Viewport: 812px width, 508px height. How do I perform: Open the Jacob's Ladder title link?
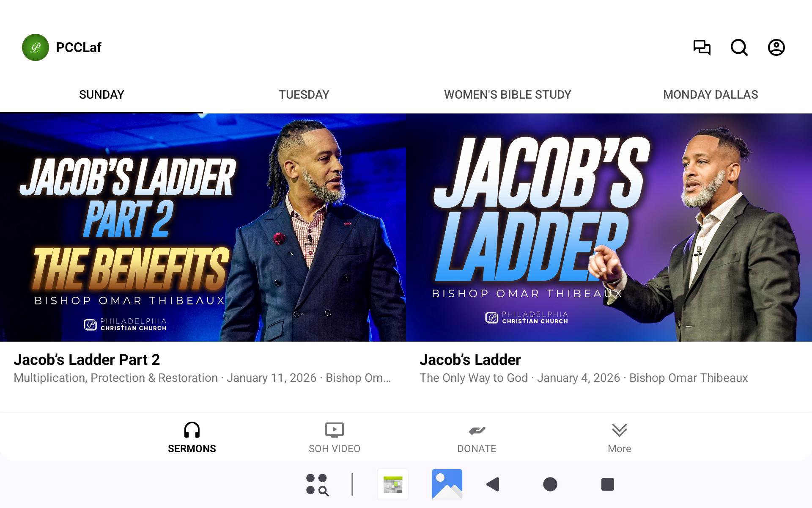coord(470,360)
